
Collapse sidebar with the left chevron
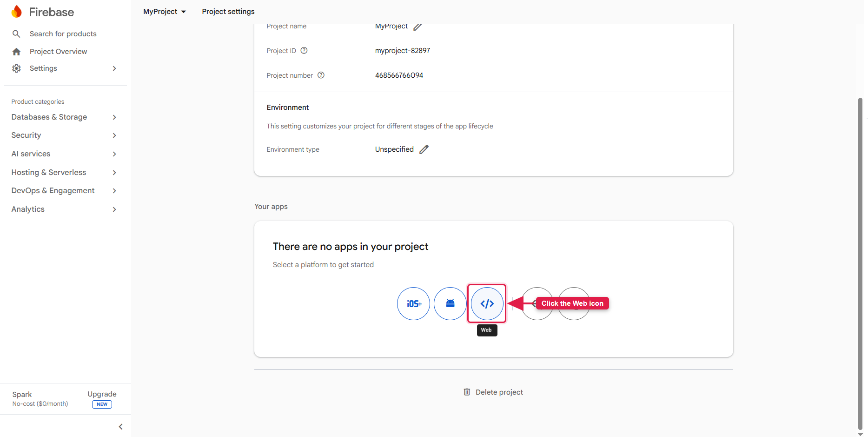coord(121,427)
